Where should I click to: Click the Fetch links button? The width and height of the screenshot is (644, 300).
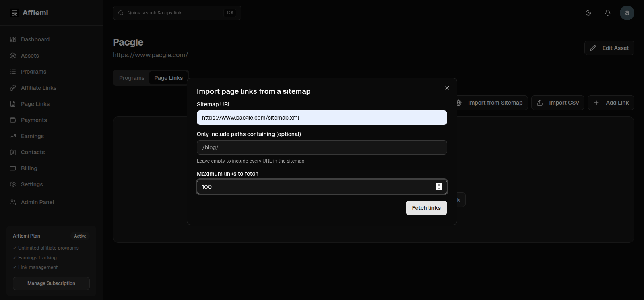tap(426, 208)
